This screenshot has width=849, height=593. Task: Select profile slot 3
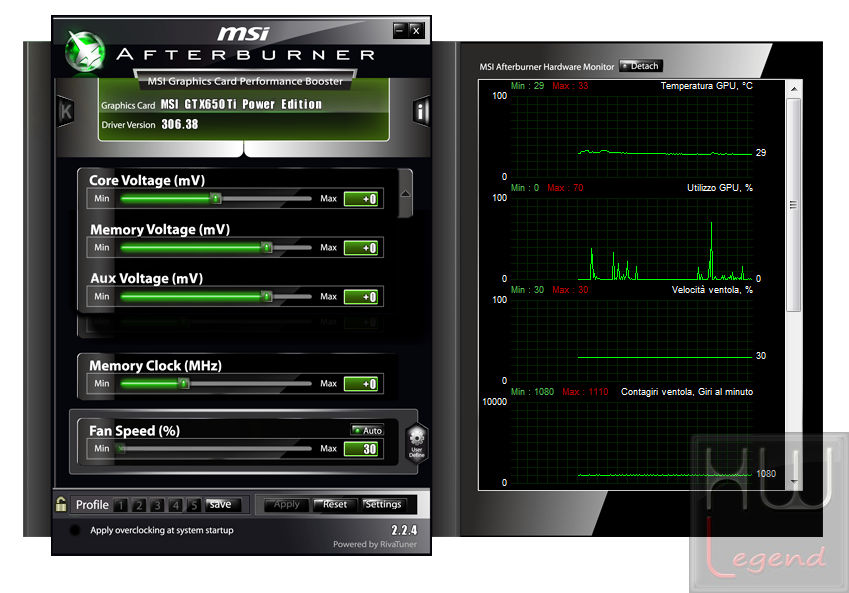click(158, 505)
